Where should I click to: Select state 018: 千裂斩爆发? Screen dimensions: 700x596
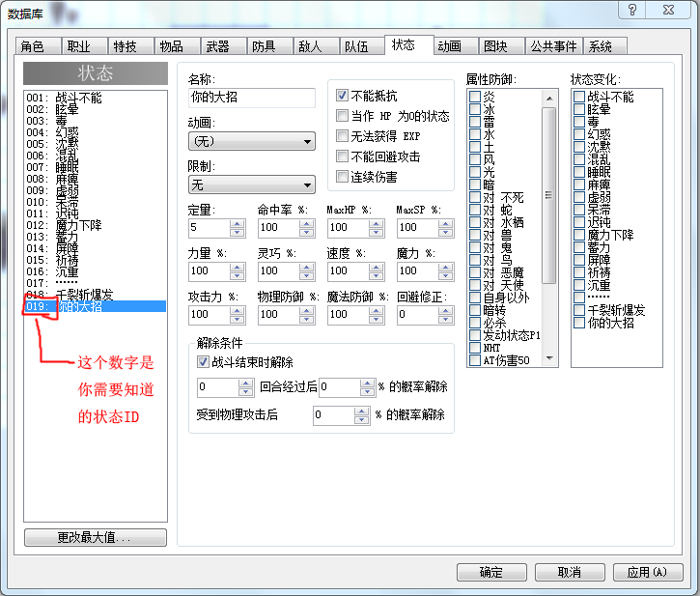[x=96, y=295]
